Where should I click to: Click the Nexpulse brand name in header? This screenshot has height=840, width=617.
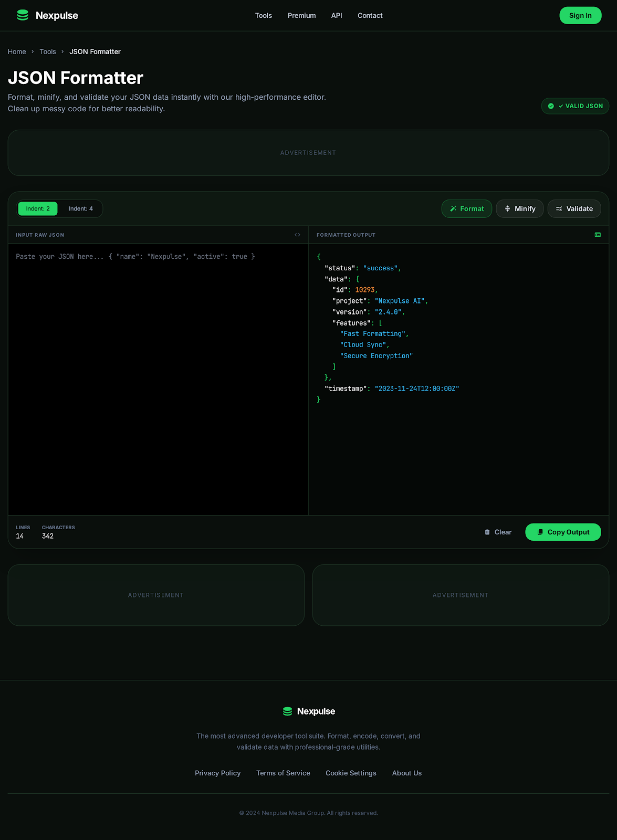pos(57,15)
